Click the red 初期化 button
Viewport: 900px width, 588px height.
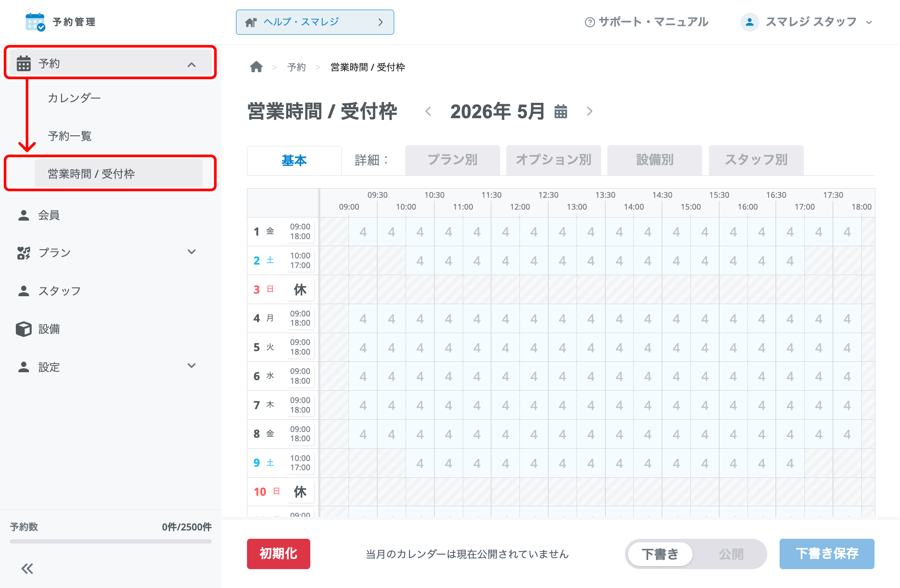click(279, 554)
